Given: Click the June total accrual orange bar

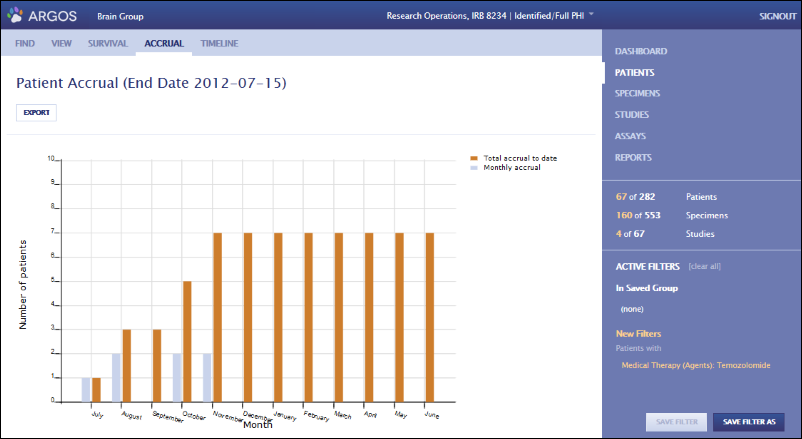Looking at the screenshot, I should coord(430,317).
